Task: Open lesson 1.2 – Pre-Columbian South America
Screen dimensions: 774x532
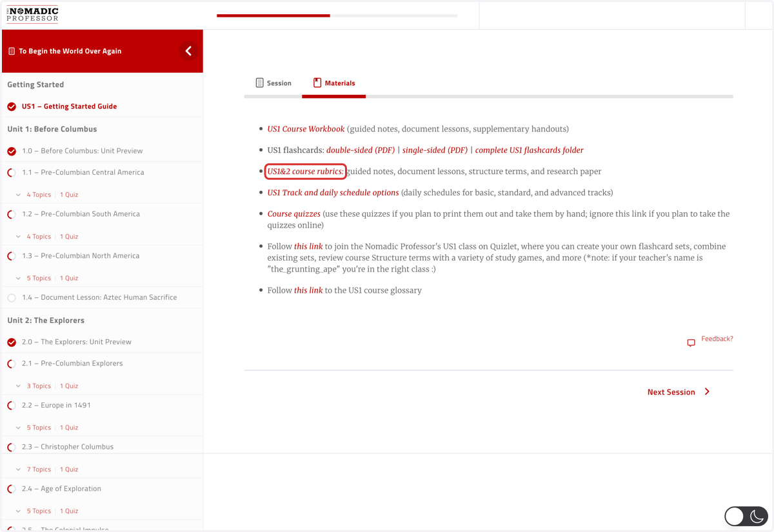Action: pyautogui.click(x=81, y=214)
